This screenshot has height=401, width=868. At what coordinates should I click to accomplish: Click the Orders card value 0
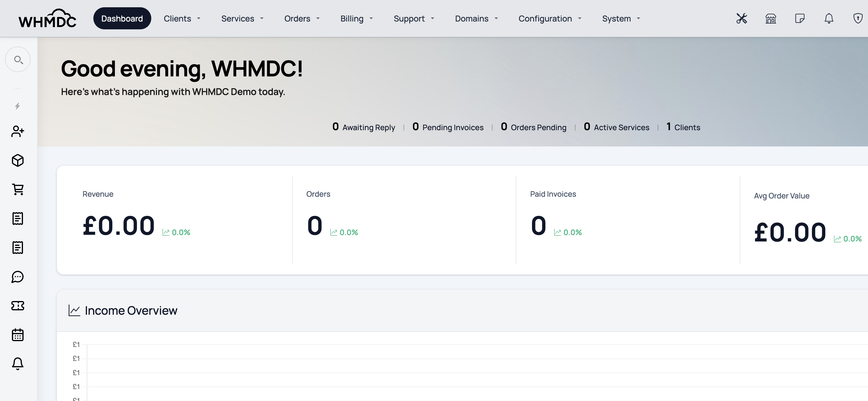coord(315,225)
